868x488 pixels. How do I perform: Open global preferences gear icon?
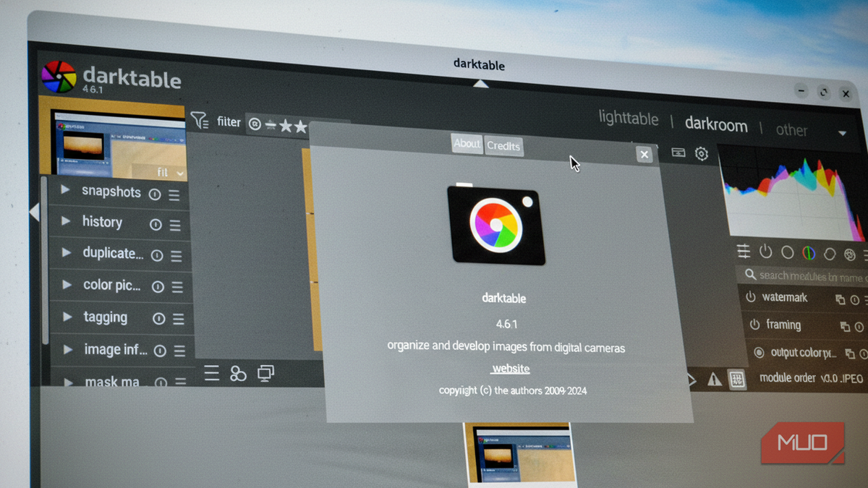tap(702, 154)
